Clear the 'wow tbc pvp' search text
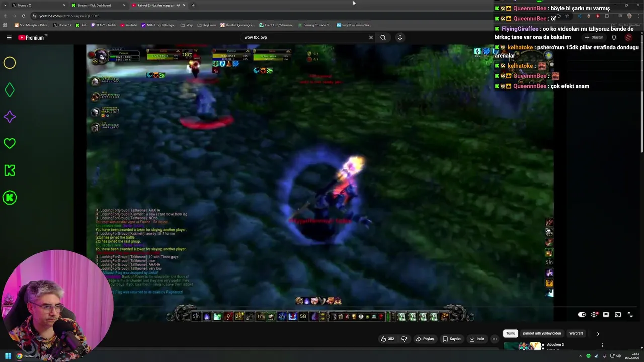 [371, 37]
